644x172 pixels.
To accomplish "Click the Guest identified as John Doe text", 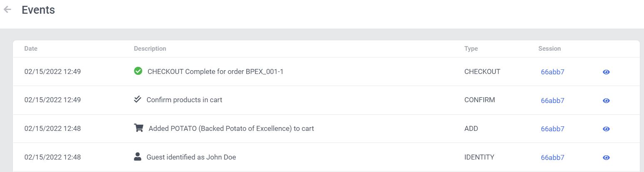I will coord(191,157).
